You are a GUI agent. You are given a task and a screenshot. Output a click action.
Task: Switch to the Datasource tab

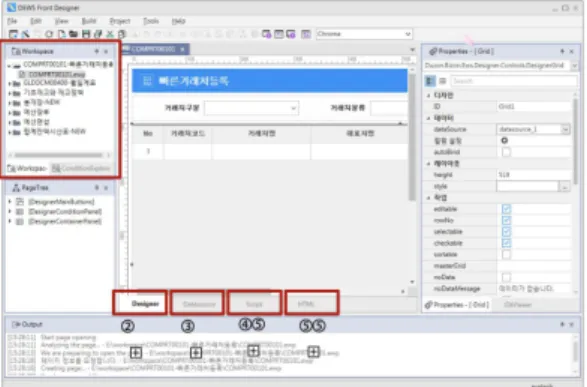tap(198, 303)
